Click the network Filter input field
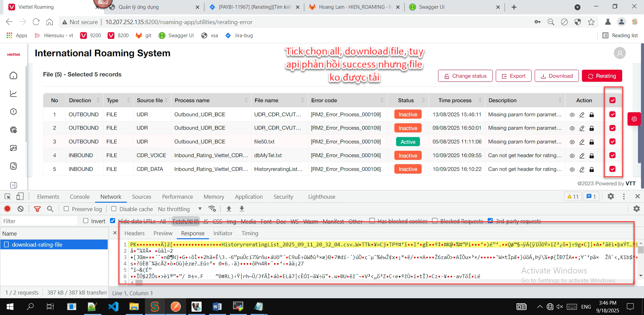The image size is (644, 315). 39,221
